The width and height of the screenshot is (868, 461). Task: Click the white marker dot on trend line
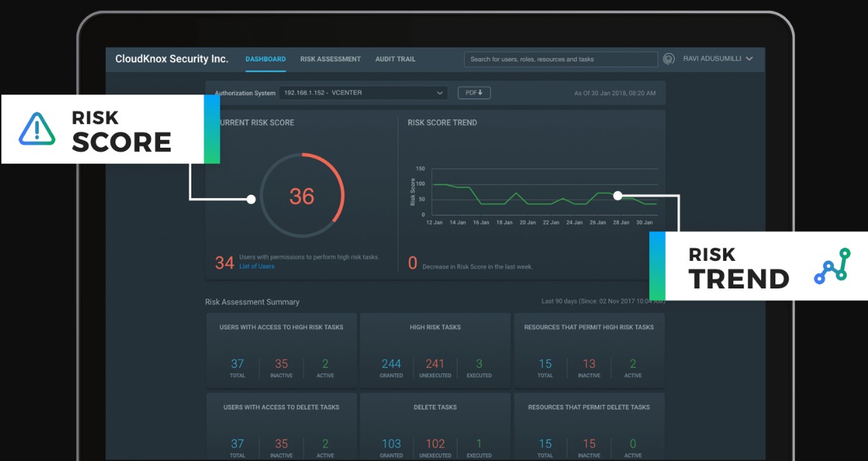[617, 196]
